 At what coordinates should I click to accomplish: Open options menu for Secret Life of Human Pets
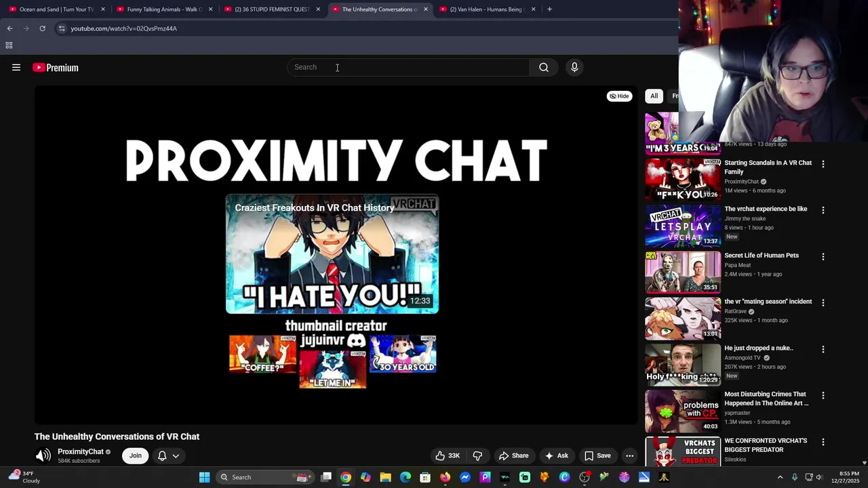tap(823, 257)
